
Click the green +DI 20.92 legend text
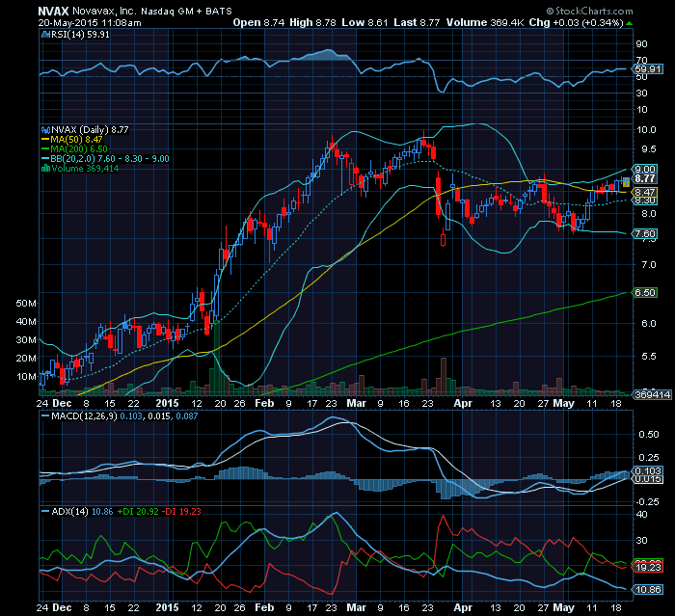tap(138, 512)
